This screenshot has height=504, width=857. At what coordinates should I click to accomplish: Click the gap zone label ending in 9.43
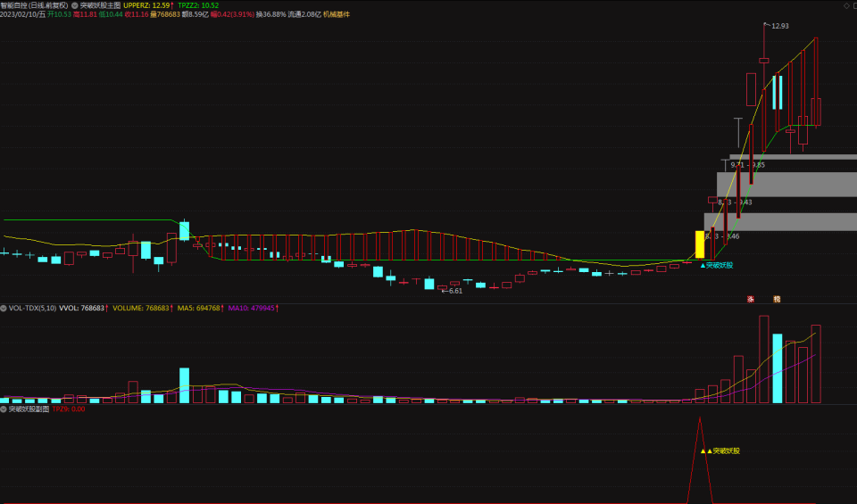(735, 202)
